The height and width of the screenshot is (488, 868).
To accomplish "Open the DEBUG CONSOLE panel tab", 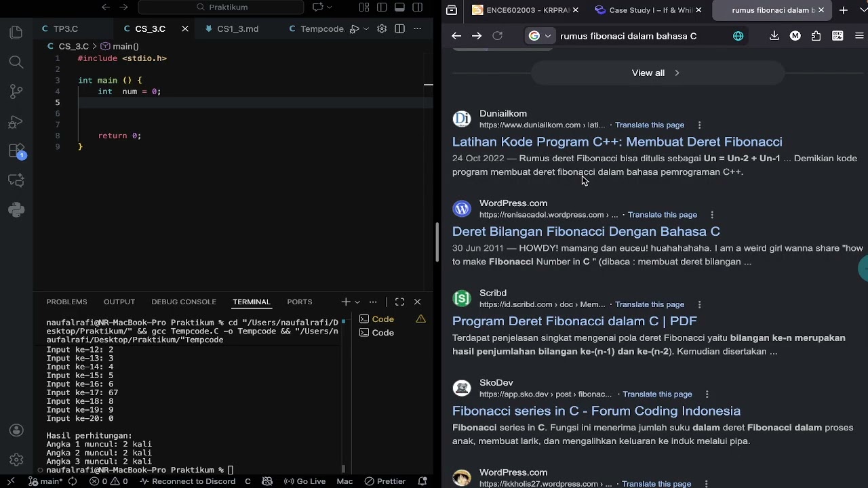I will click(x=184, y=302).
